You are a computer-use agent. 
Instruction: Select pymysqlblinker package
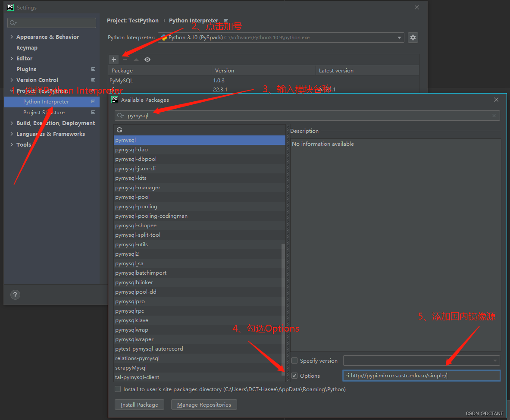197,282
